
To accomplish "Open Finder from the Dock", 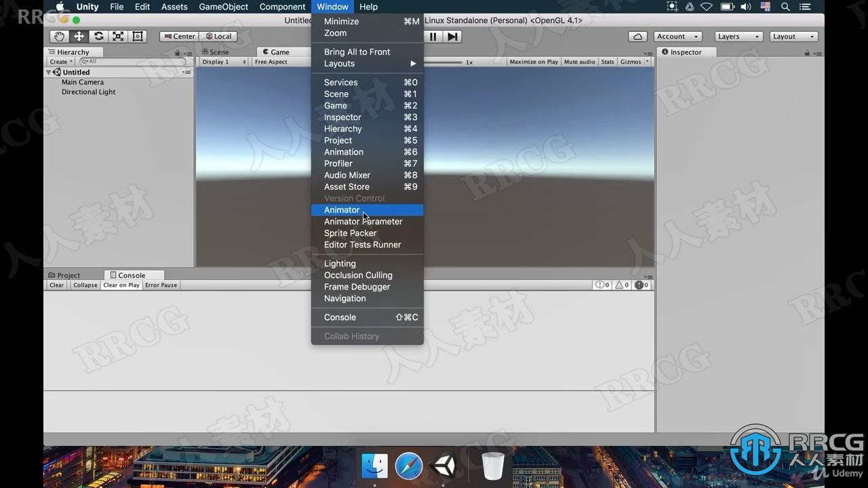I will point(374,466).
